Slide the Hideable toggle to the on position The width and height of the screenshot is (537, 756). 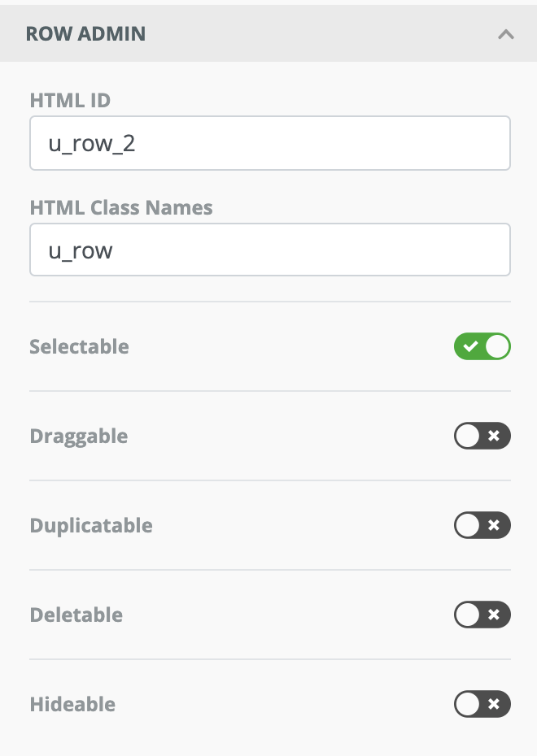[x=482, y=704]
